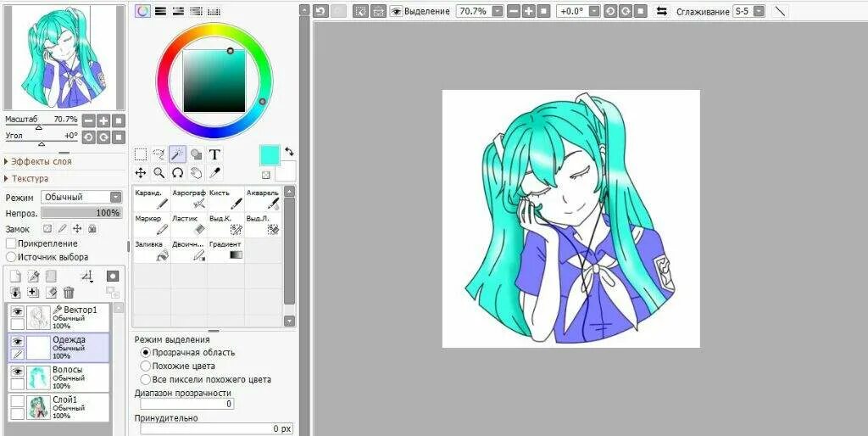Select the Text tool (T)

[x=214, y=154]
